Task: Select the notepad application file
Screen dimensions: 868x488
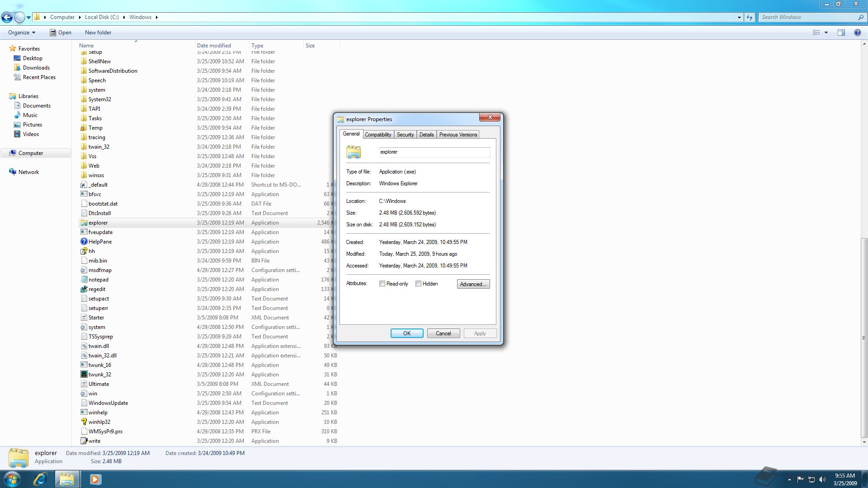Action: (99, 280)
